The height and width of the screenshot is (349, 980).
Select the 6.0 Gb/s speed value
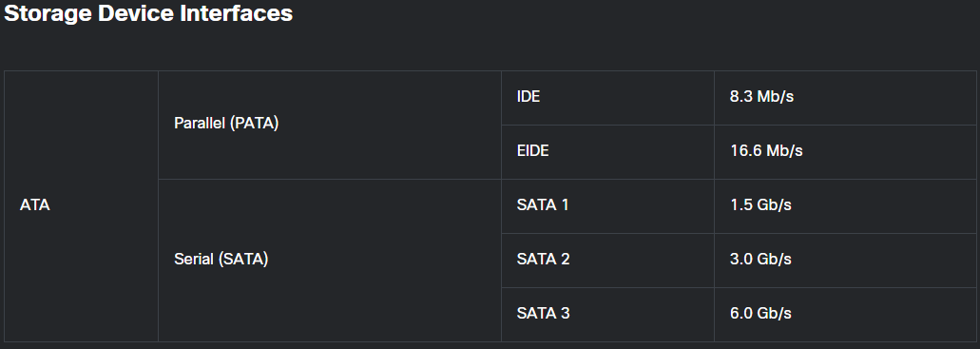coord(760,314)
